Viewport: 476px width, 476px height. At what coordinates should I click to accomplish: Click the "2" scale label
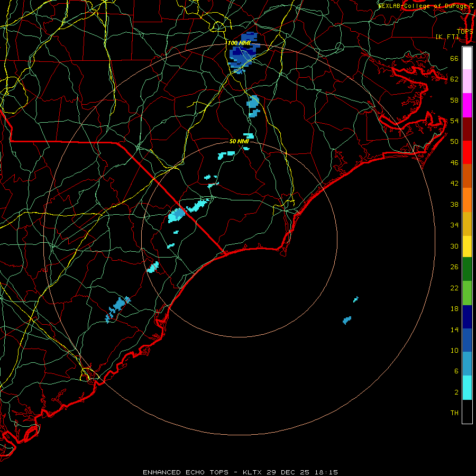pos(456,392)
